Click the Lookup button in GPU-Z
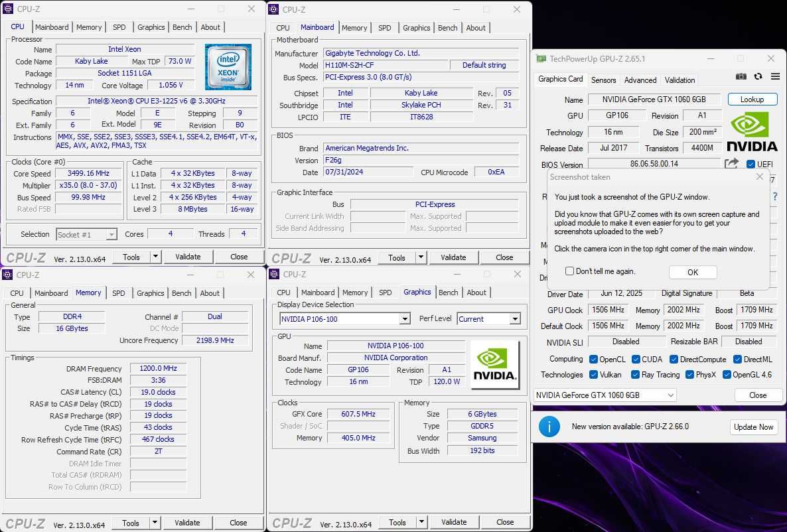This screenshot has height=532, width=787. pyautogui.click(x=752, y=100)
